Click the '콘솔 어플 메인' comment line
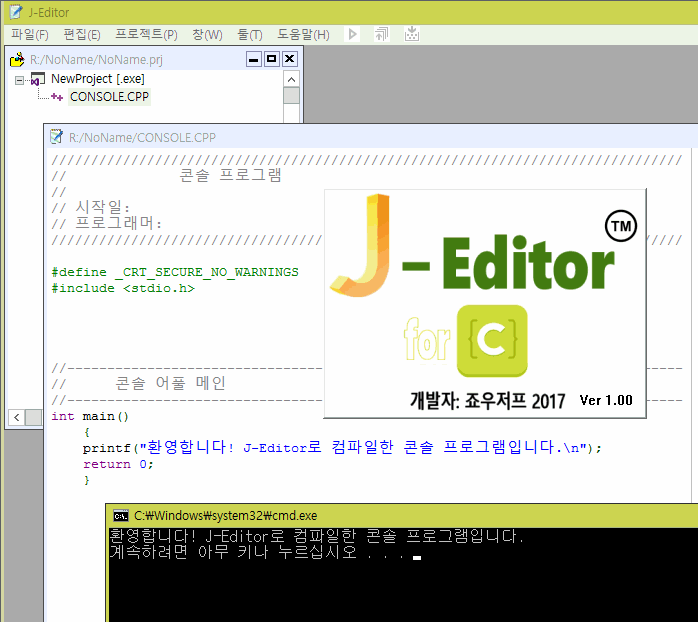This screenshot has height=622, width=698. tap(139, 383)
